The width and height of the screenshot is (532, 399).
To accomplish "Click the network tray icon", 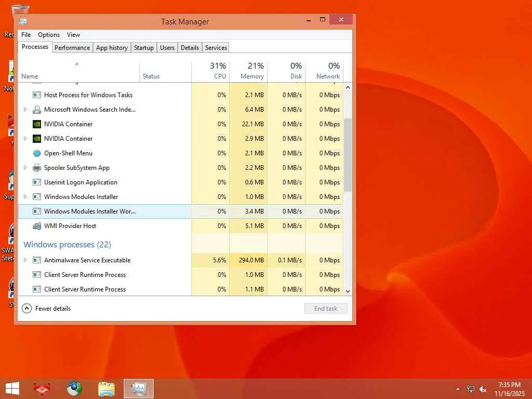I will point(471,389).
